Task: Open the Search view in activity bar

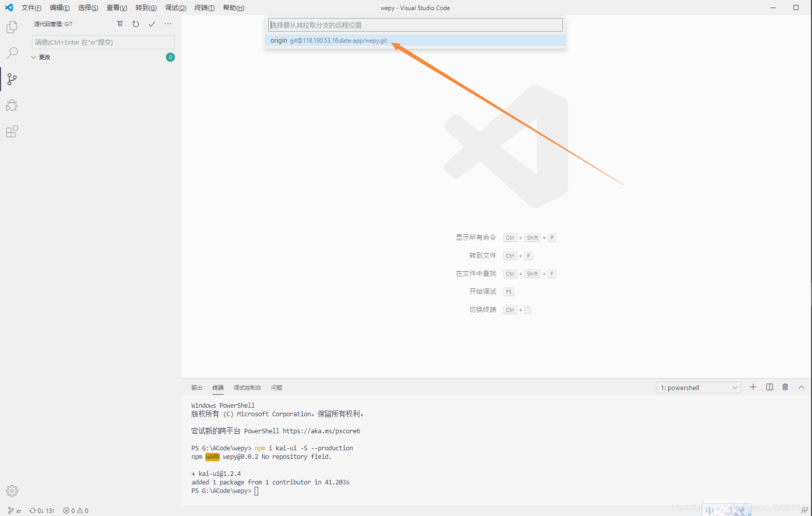Action: click(x=12, y=53)
